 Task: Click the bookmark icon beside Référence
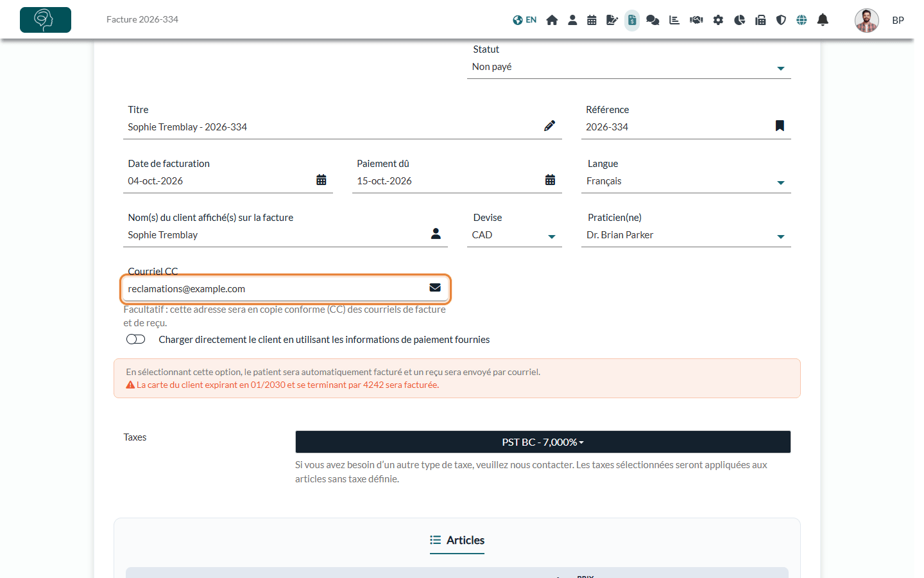pyautogui.click(x=780, y=126)
